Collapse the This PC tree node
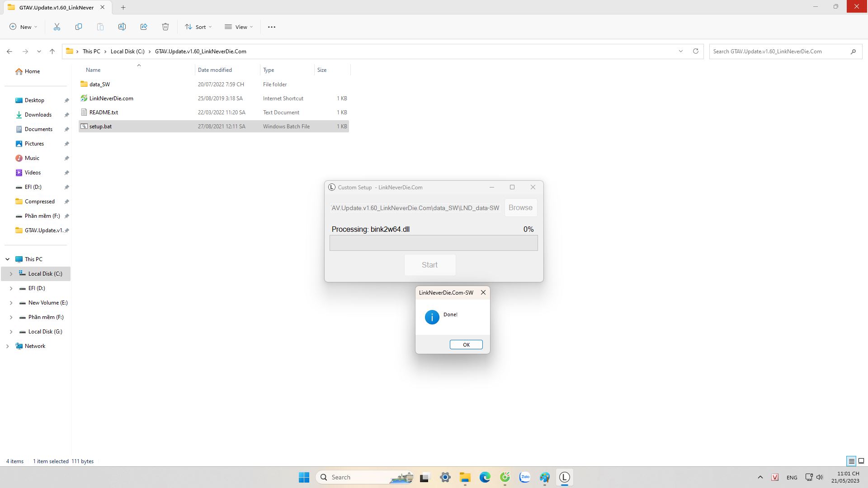This screenshot has width=868, height=488. [8, 259]
